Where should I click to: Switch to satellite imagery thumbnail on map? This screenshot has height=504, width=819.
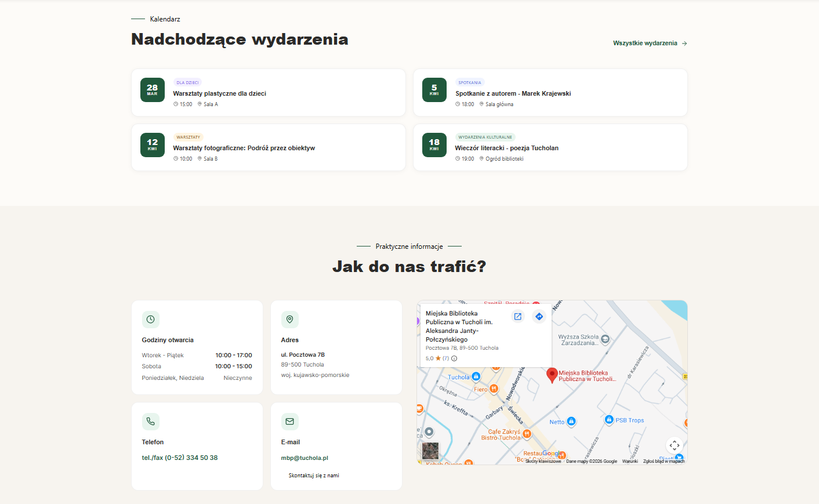pos(430,451)
